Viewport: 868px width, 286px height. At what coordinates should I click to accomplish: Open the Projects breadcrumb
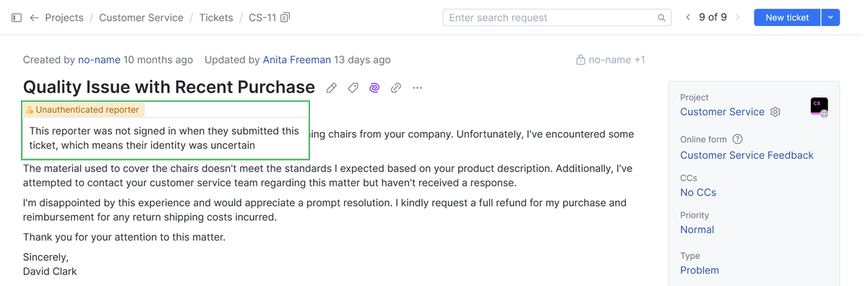[64, 17]
